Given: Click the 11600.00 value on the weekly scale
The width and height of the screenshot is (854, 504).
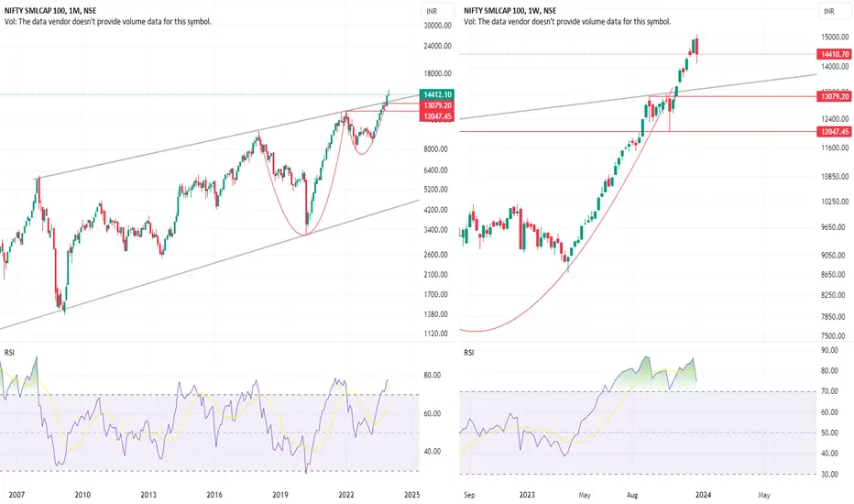Looking at the screenshot, I should tap(835, 148).
